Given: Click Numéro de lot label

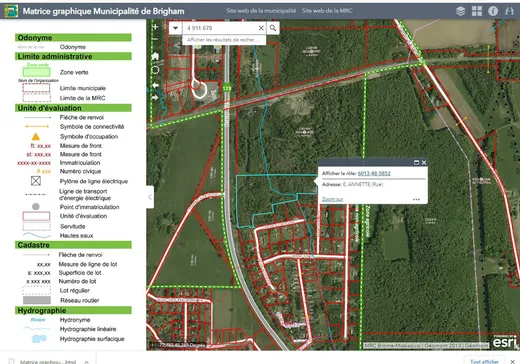Looking at the screenshot, I should tap(77, 281).
